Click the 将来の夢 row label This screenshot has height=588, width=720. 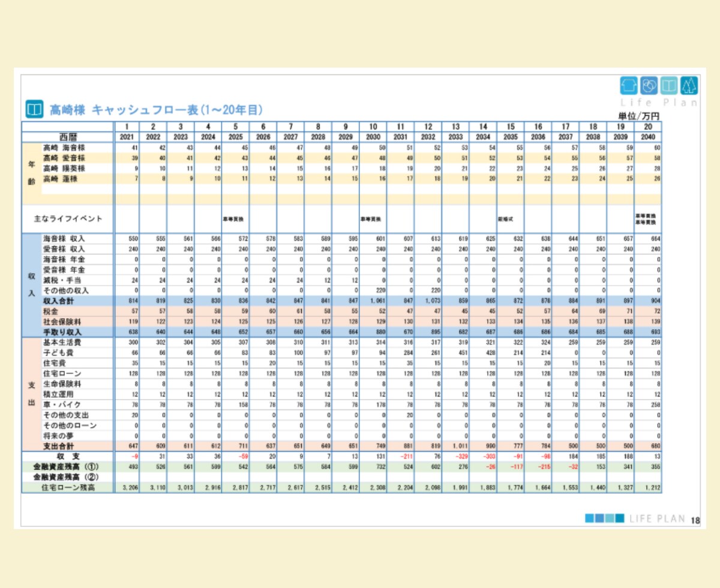(58, 436)
